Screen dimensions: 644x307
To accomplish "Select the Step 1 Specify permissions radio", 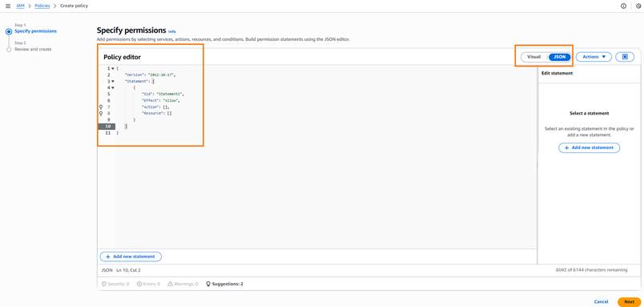I will (x=9, y=31).
